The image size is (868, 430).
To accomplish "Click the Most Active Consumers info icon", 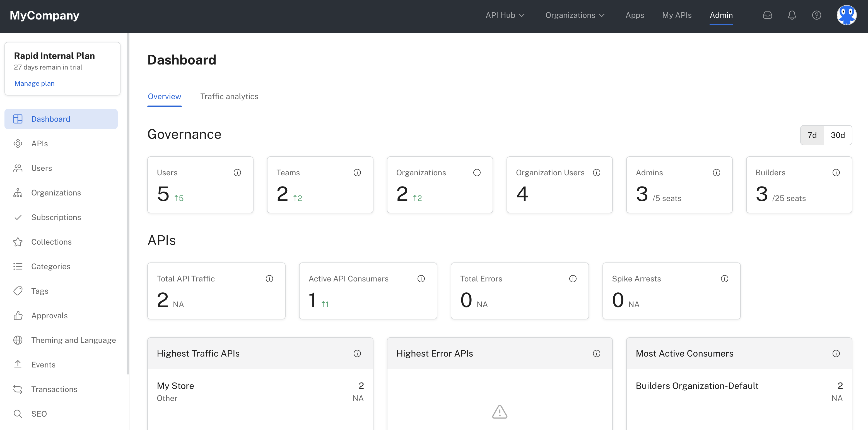I will tap(836, 353).
